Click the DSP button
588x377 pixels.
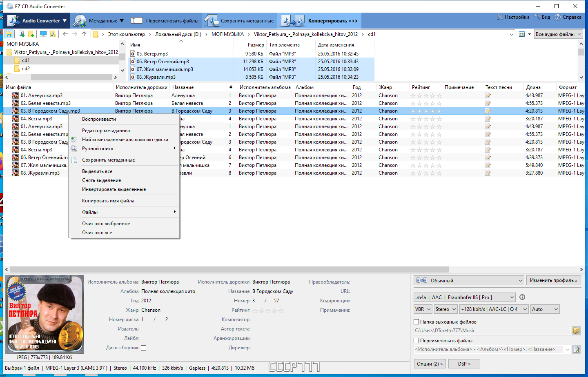(464, 364)
